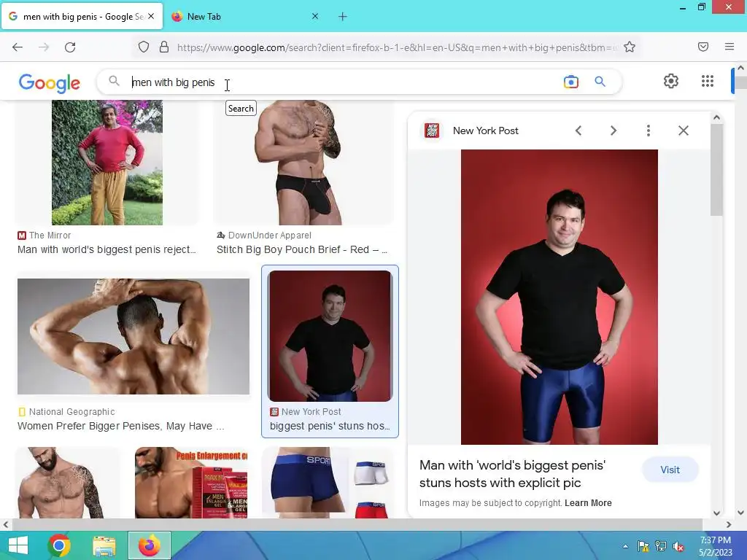Click the horizontal scrollbar right arrow
747x560 pixels.
[x=729, y=525]
